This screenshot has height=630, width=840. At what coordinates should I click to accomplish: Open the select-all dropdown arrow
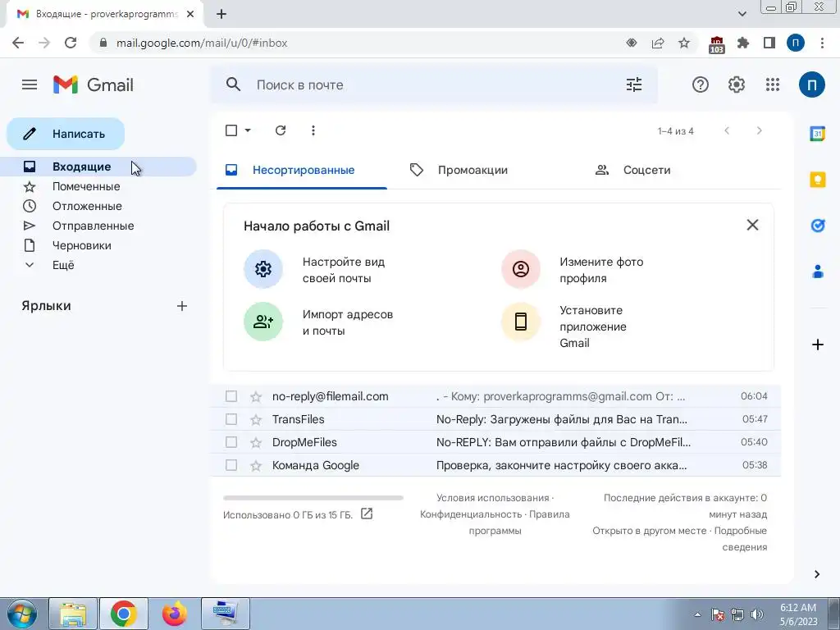click(248, 130)
